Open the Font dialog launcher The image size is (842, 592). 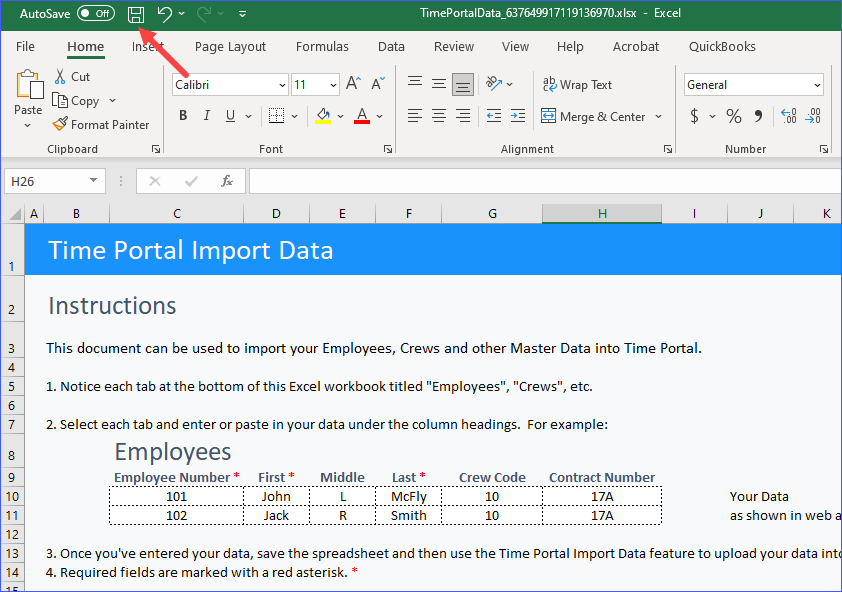click(388, 149)
